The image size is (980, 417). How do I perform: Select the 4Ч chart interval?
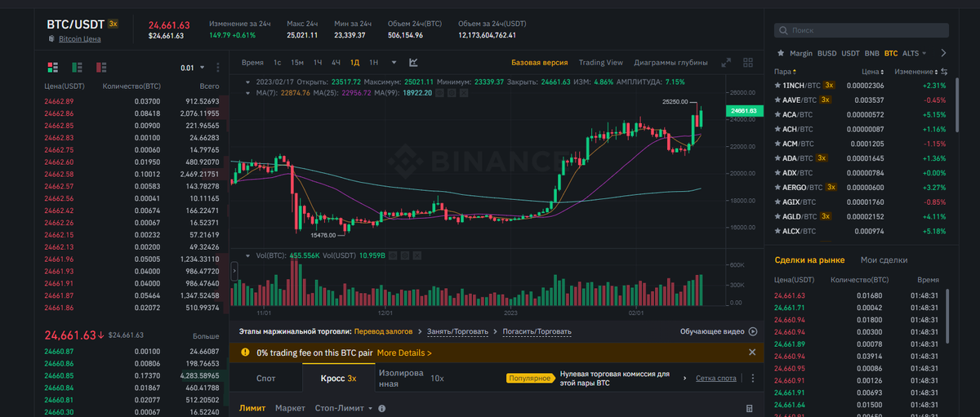pos(336,62)
